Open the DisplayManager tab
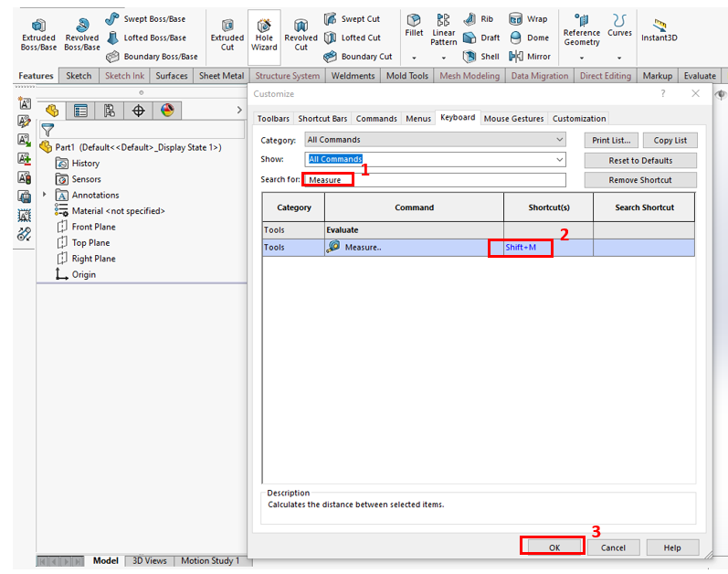Screen dimensions: 728x574 [167, 111]
